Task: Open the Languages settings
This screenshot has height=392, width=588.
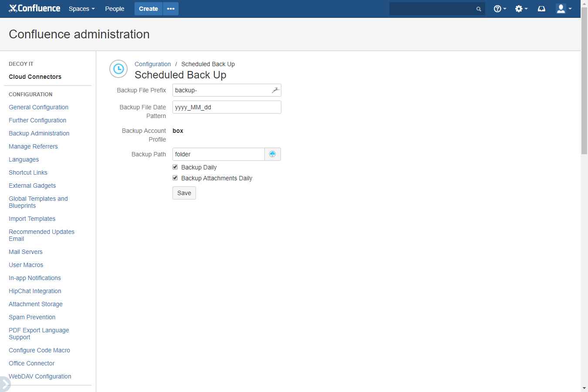Action: [x=24, y=159]
